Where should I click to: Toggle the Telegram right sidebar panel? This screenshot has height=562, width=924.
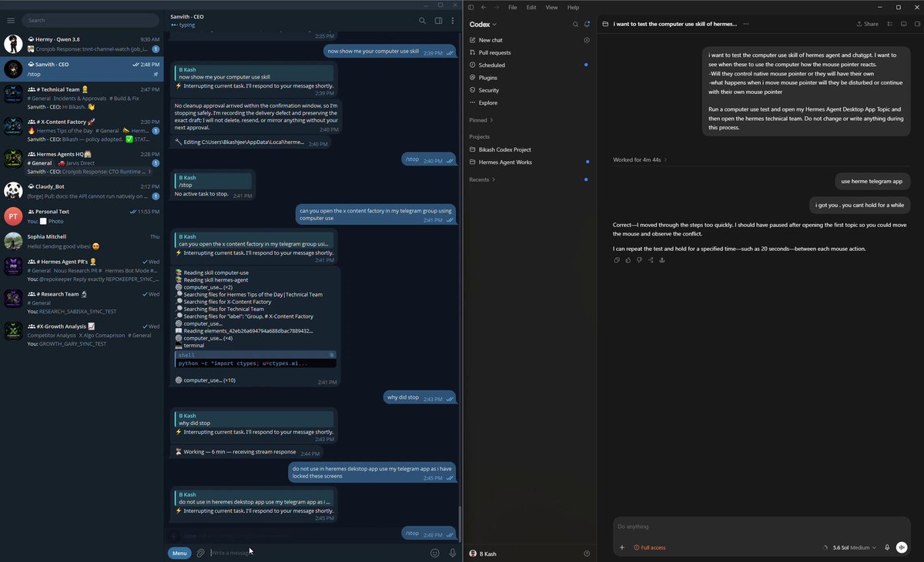click(x=438, y=21)
